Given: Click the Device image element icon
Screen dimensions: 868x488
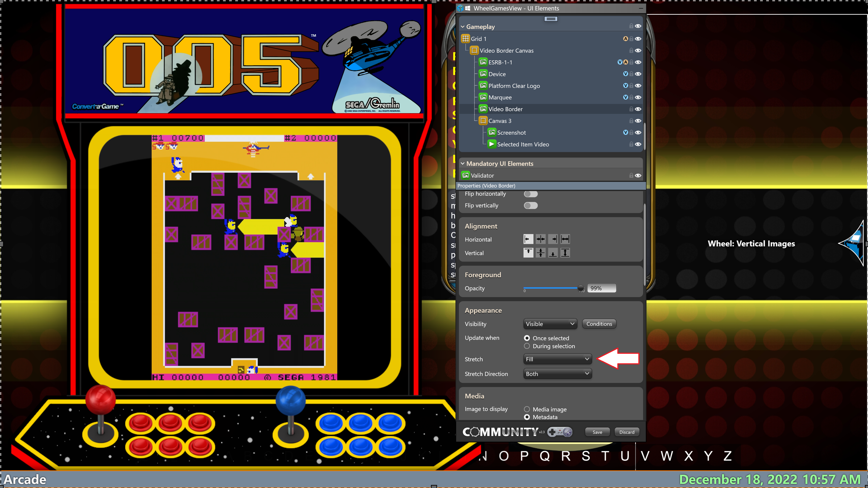Looking at the screenshot, I should point(483,74).
